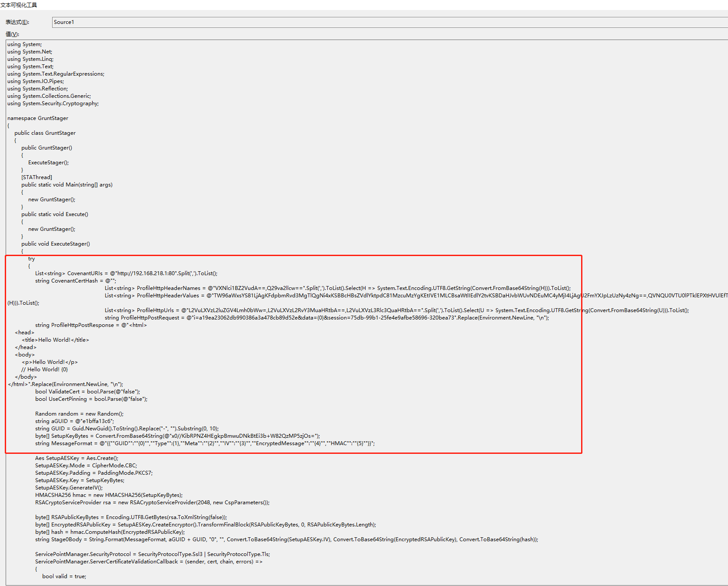728x586 pixels.
Task: Click the ProfileHttpUrls line
Action: point(397,310)
